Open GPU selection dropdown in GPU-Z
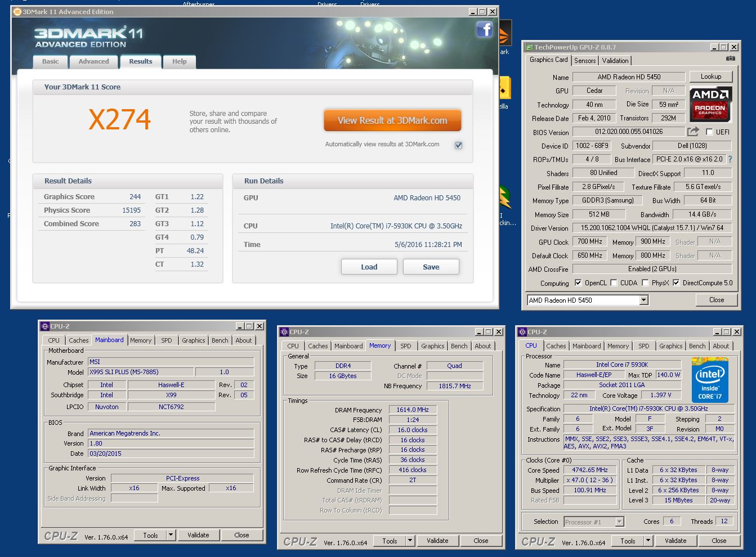 point(643,300)
